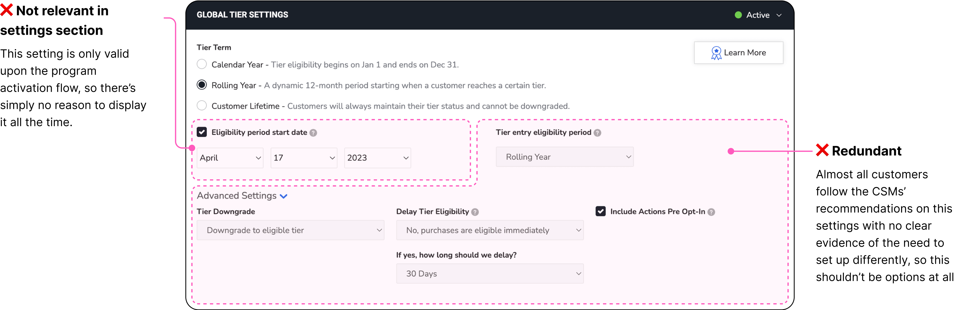980x310 pixels.
Task: Click the help icon beside Tier entry eligibility period
Action: [597, 133]
